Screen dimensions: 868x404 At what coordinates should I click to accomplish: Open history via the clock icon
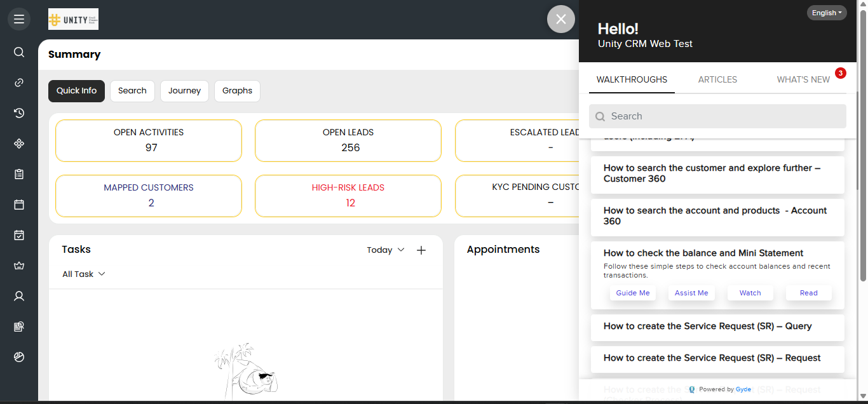(18, 112)
